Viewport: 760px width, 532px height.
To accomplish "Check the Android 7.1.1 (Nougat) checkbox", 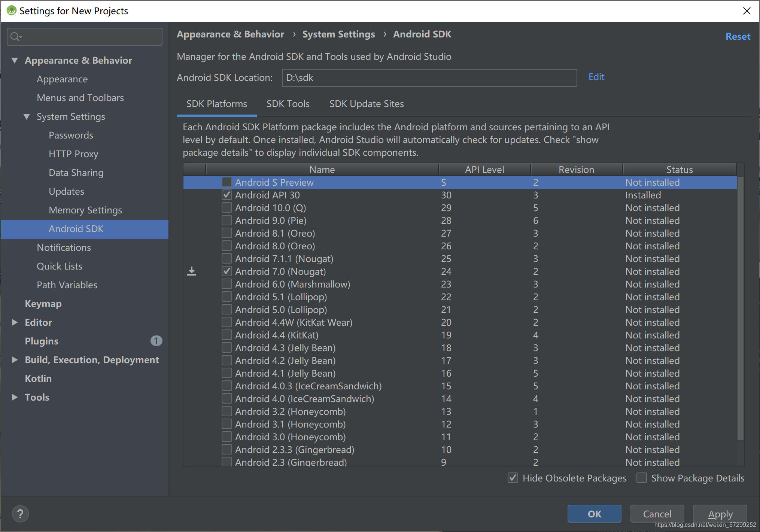I will pyautogui.click(x=227, y=259).
